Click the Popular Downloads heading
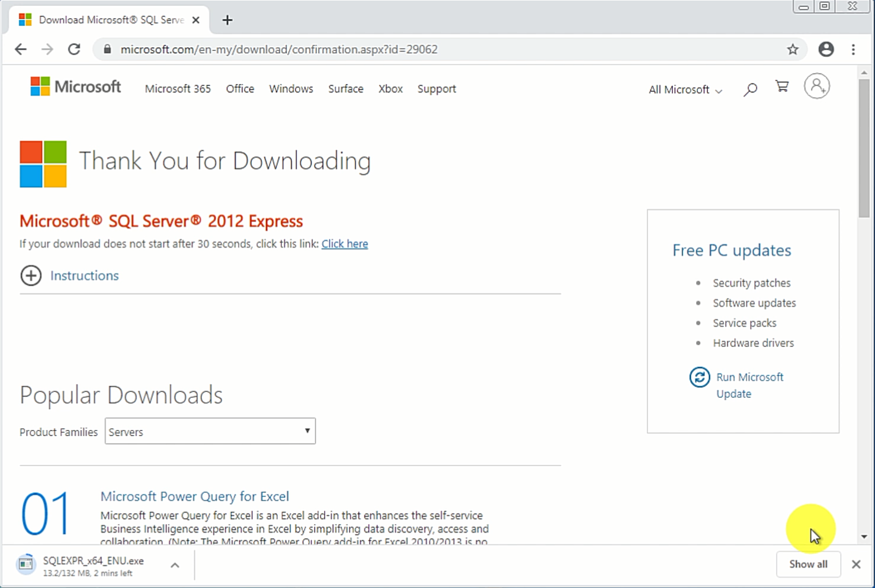 click(121, 395)
